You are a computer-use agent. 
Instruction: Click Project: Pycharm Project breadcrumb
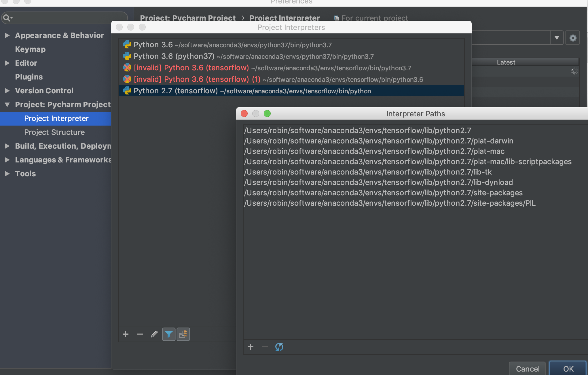pos(188,18)
